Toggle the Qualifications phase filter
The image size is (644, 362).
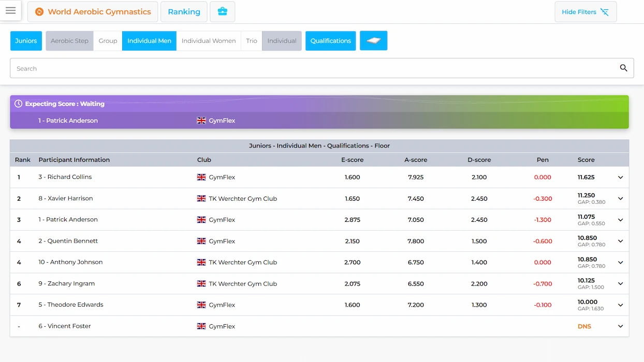pos(331,41)
